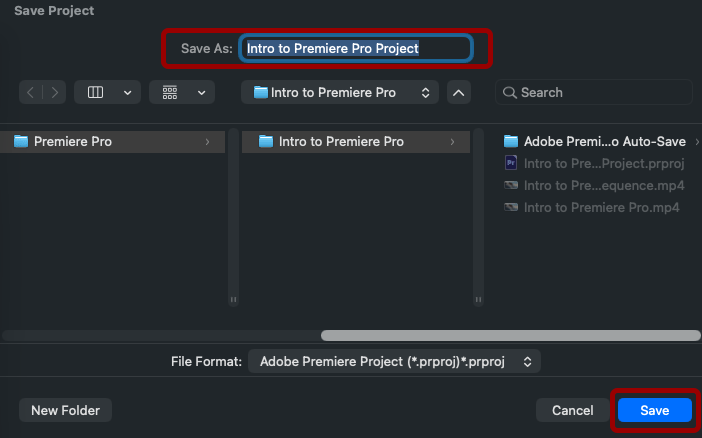
Task: Click the Premiere project .prproj file icon
Action: pos(511,163)
